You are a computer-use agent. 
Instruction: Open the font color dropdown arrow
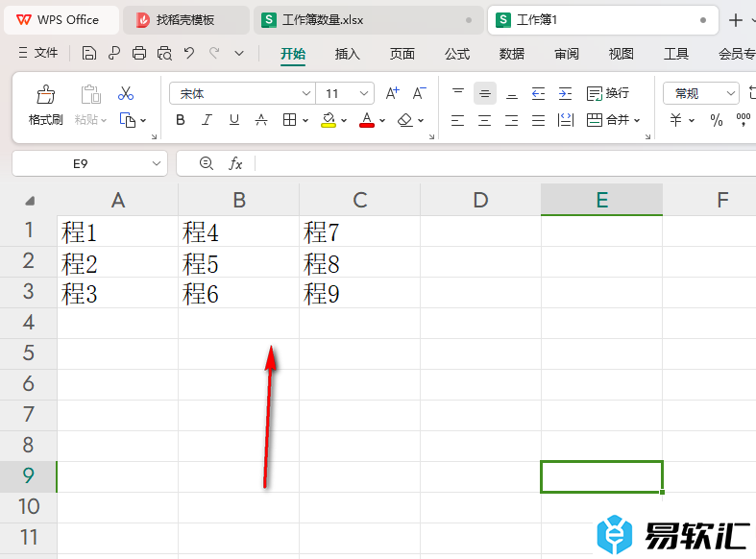click(382, 120)
